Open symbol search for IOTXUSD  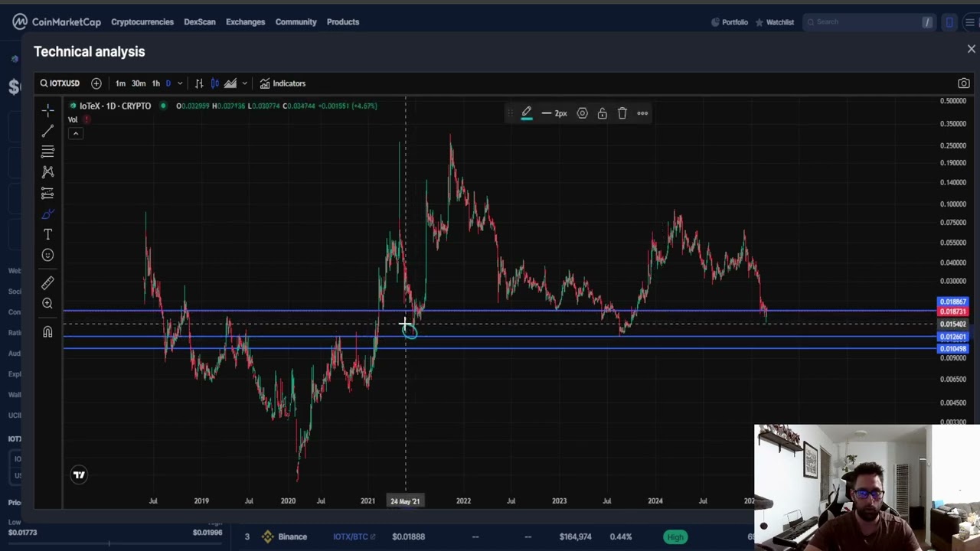[60, 83]
